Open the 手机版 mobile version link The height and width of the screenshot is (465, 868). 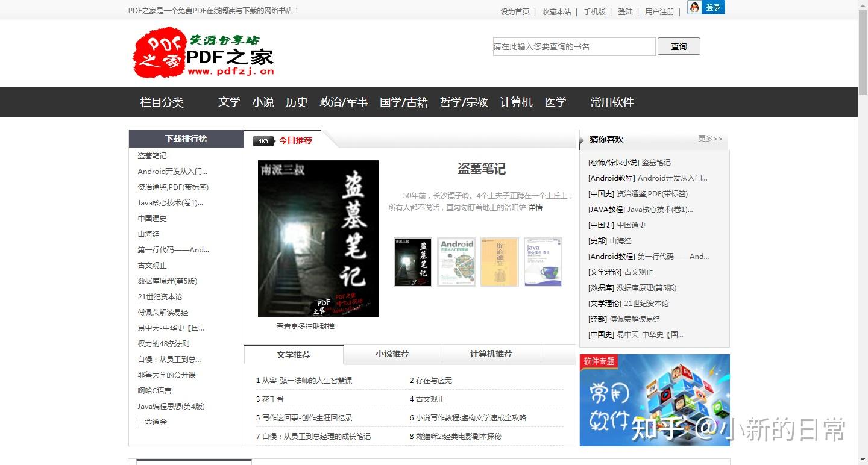click(594, 11)
